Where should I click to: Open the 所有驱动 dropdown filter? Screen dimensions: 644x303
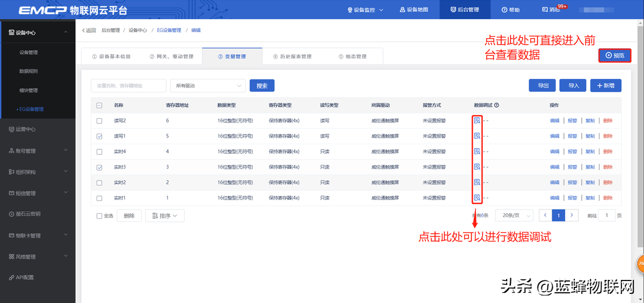(x=208, y=85)
